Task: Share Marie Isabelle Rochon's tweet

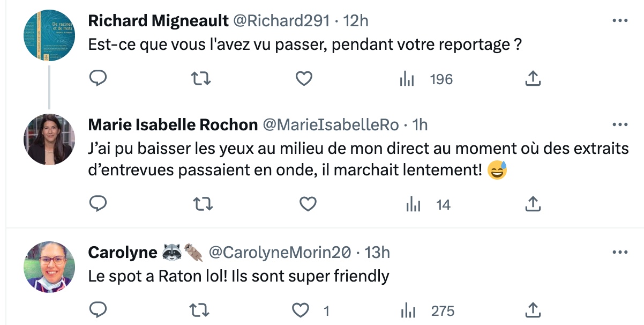Action: tap(532, 204)
